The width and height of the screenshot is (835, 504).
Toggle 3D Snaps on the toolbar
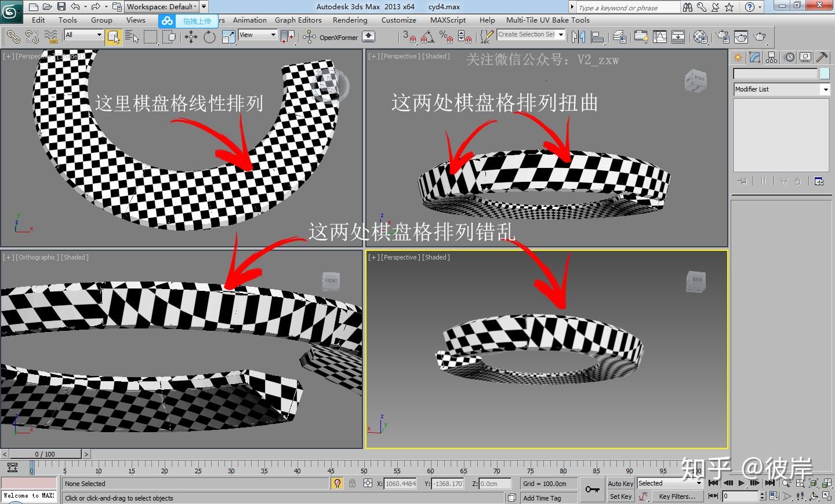[409, 37]
